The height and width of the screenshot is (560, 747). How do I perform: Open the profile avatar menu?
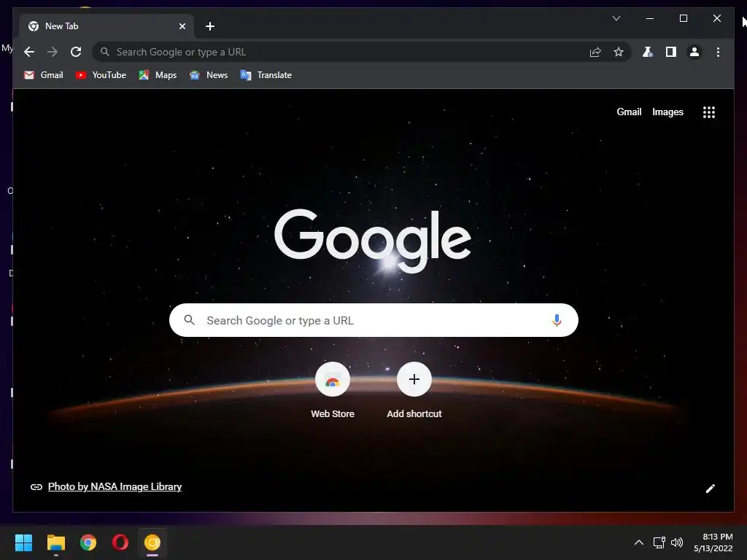[x=694, y=52]
